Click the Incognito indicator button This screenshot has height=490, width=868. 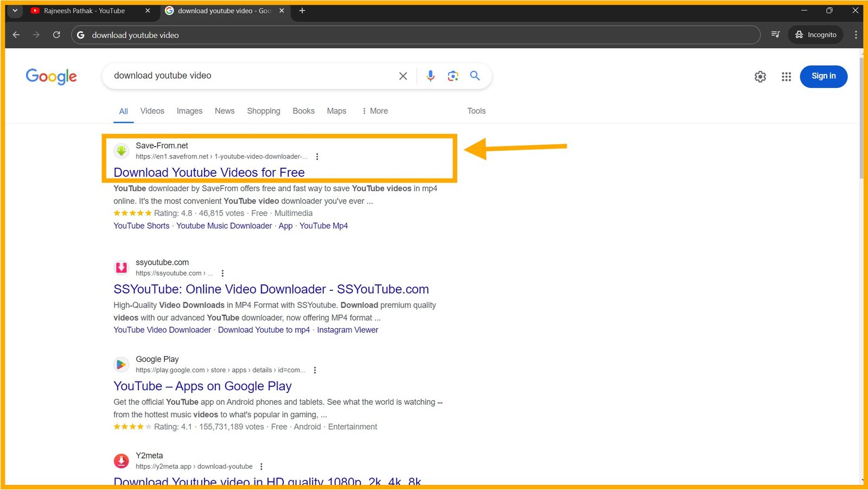coord(815,35)
